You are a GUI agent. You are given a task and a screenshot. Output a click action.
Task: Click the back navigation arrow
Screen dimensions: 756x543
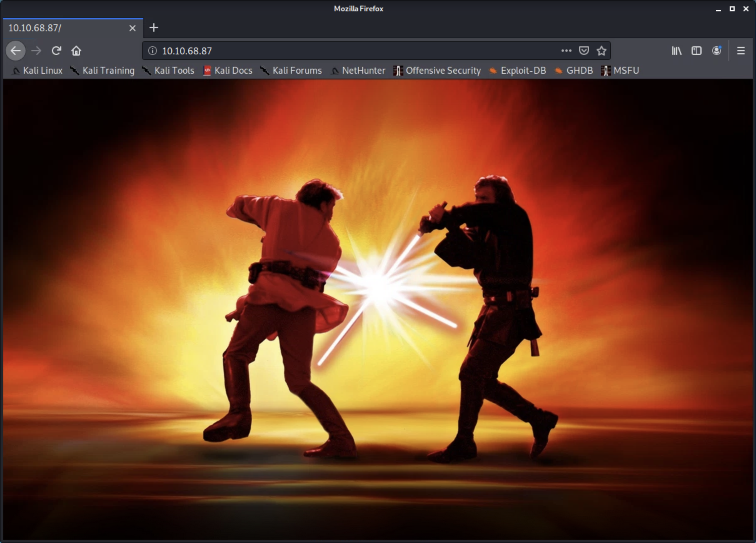pyautogui.click(x=15, y=51)
